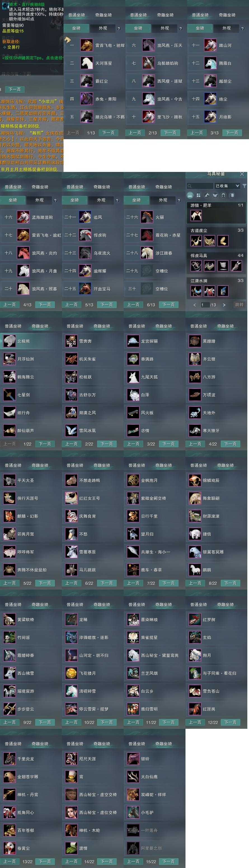Screen dimensions: 249x868
Task: Select the 游猎·肥羊 gear thumbnail
Action: 196,216
